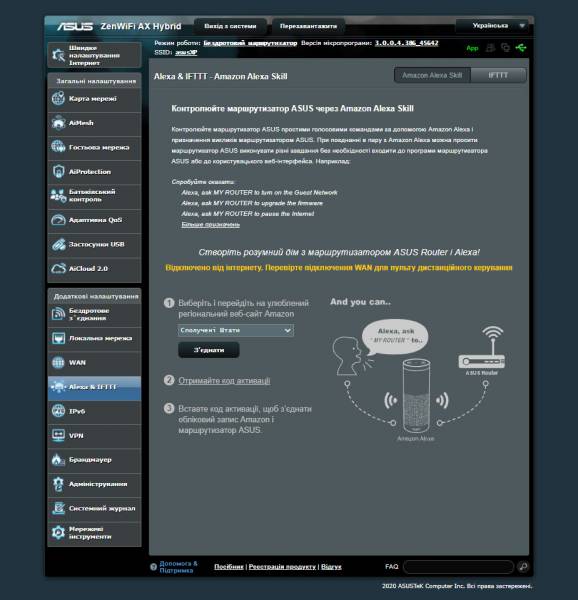Open AiCloud 2.0 cloud icon

tap(58, 269)
